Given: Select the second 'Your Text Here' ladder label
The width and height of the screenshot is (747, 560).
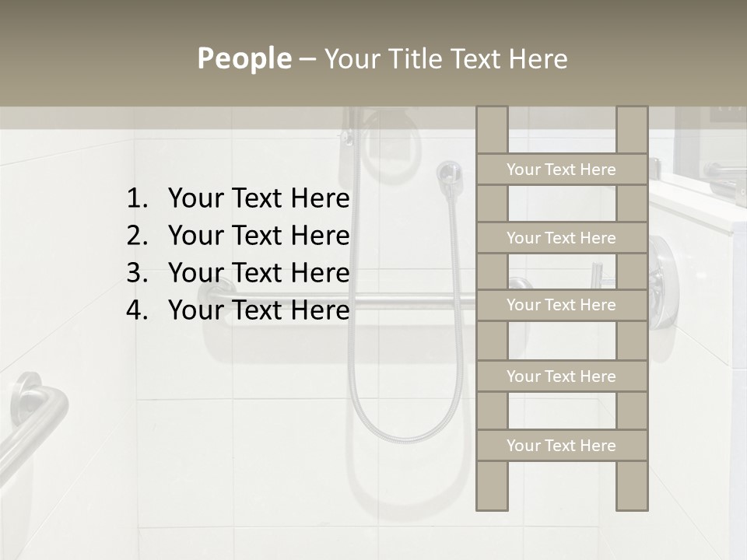Looking at the screenshot, I should 562,238.
